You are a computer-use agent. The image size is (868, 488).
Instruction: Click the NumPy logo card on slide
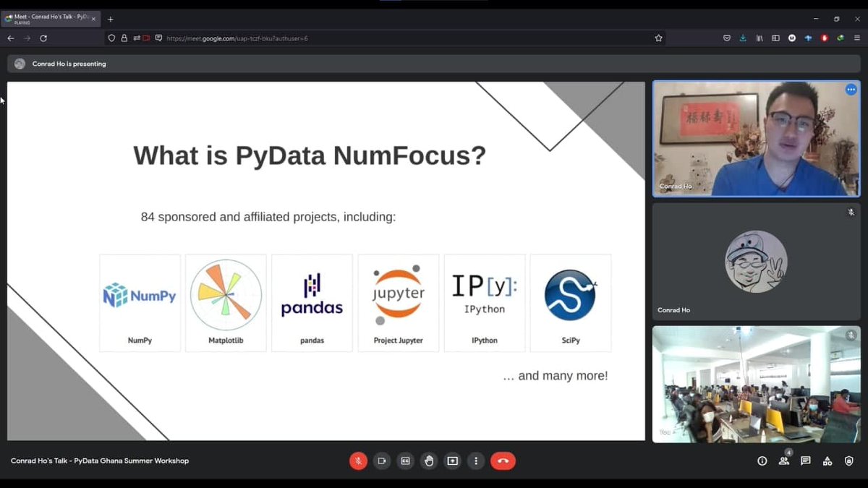pyautogui.click(x=140, y=303)
